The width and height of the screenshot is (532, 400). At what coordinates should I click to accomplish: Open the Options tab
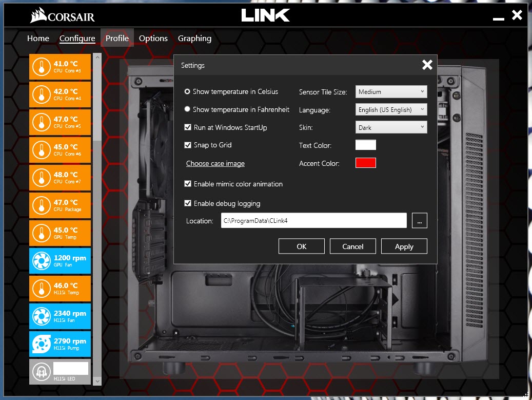coord(153,39)
